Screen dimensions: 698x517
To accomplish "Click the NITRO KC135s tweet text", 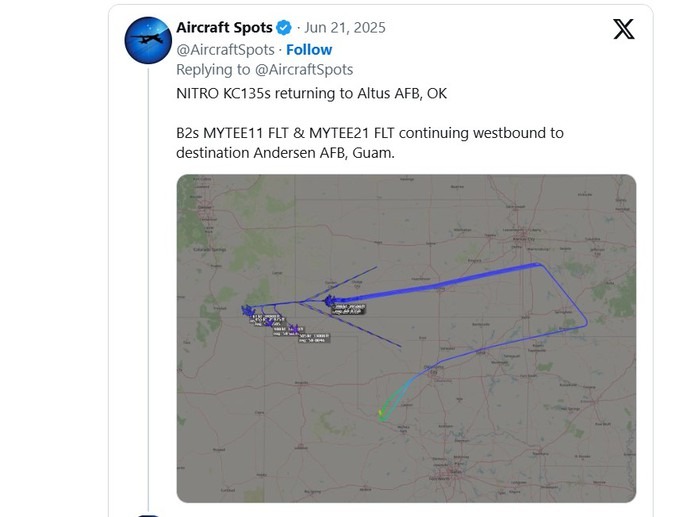I will (x=312, y=94).
